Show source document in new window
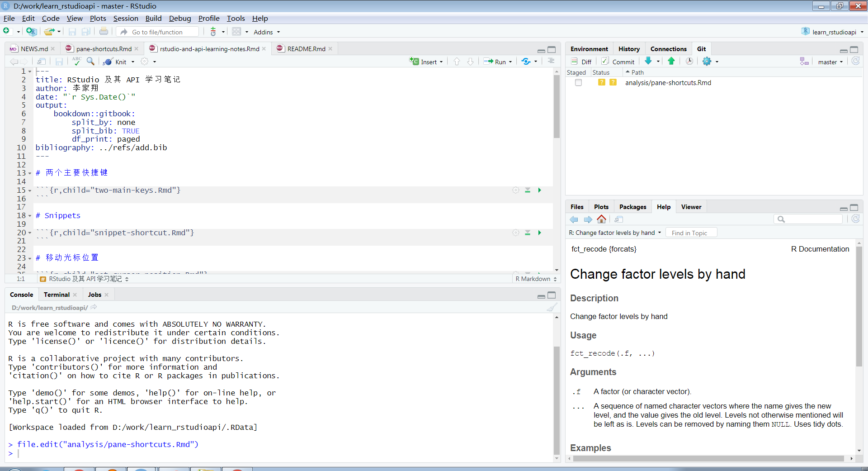868x471 pixels. click(41, 62)
